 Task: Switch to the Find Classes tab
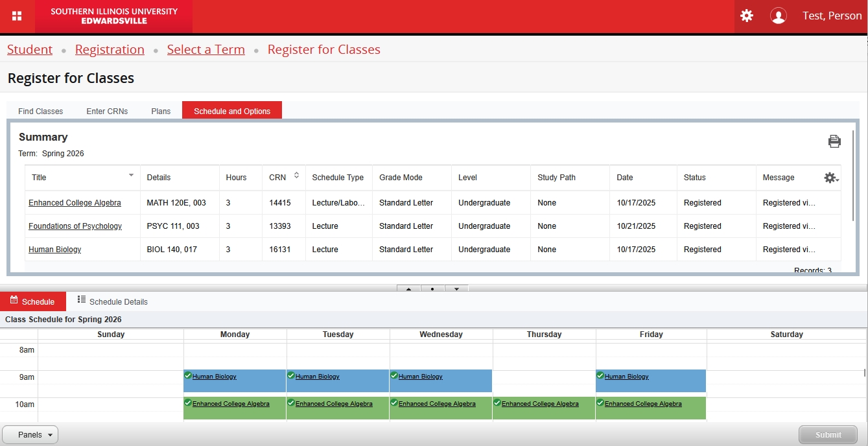(40, 111)
